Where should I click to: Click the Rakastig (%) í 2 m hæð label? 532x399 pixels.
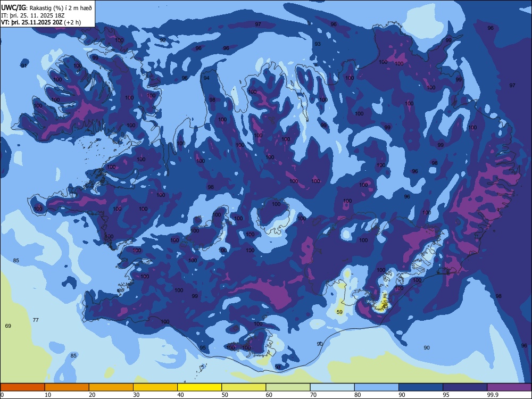coord(61,8)
